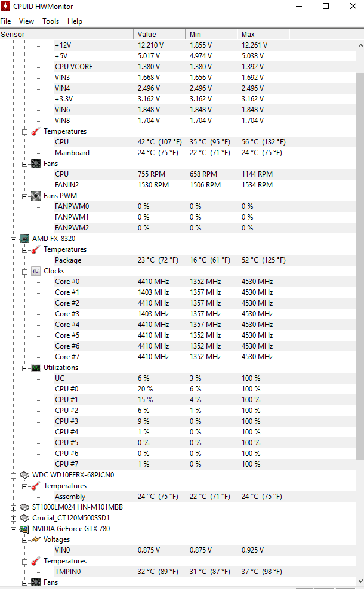Click the scrollbar down arrow
This screenshot has width=364, height=589.
tap(360, 581)
